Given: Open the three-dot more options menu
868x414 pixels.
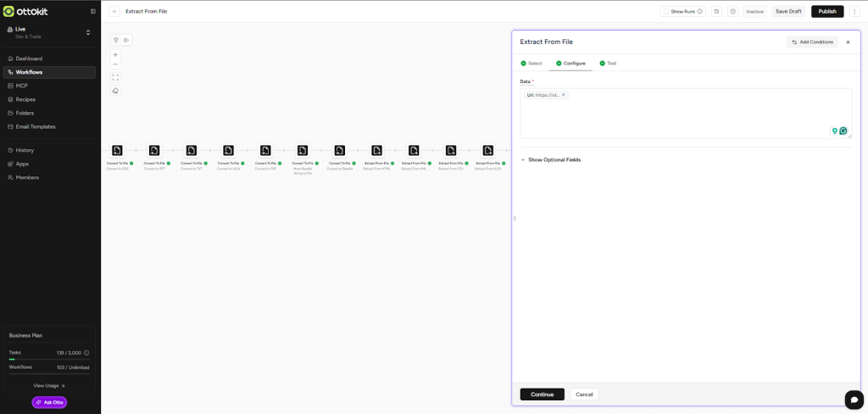Looking at the screenshot, I should 854,12.
